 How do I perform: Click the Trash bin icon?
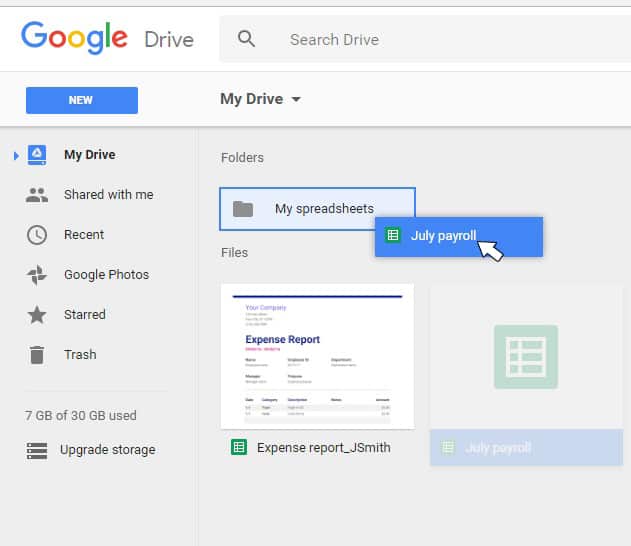(x=37, y=355)
